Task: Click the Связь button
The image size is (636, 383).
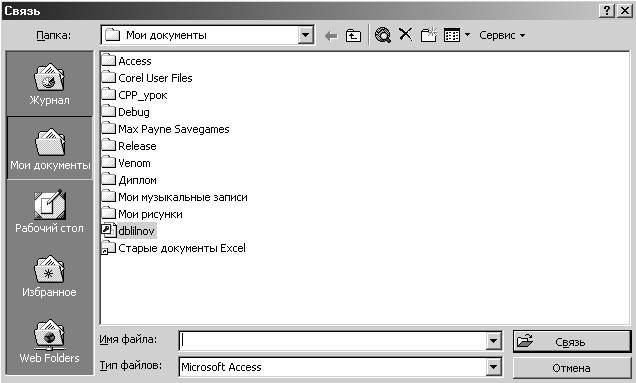Action: point(572,341)
